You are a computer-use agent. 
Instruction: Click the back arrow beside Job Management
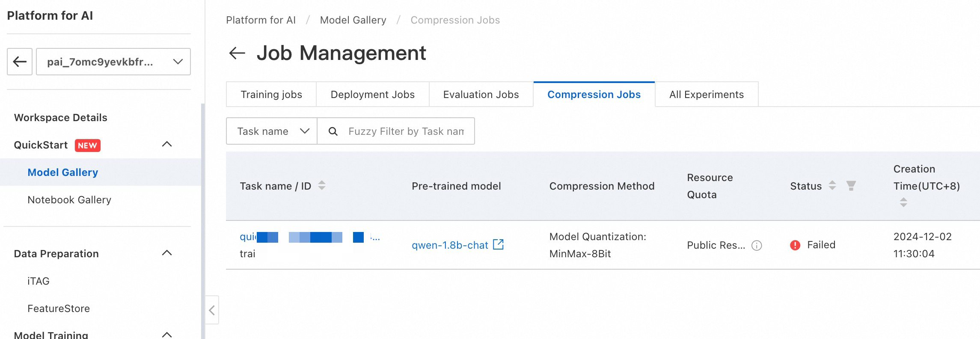(x=237, y=53)
